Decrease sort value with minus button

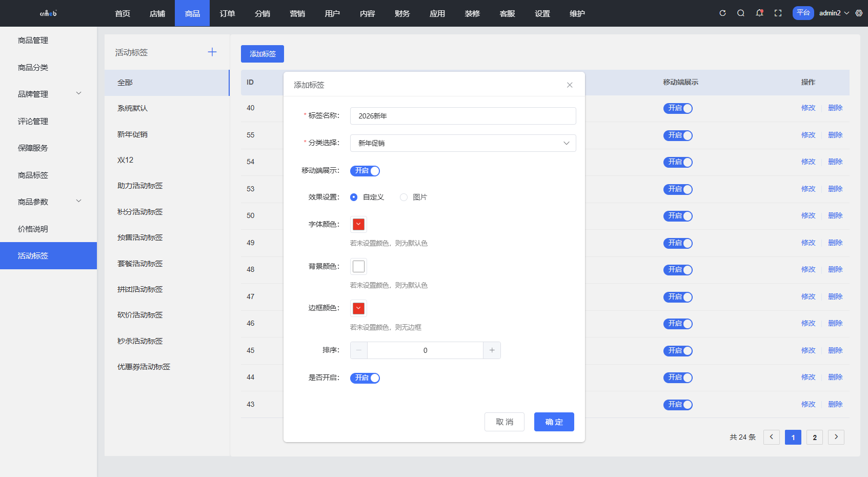point(359,350)
